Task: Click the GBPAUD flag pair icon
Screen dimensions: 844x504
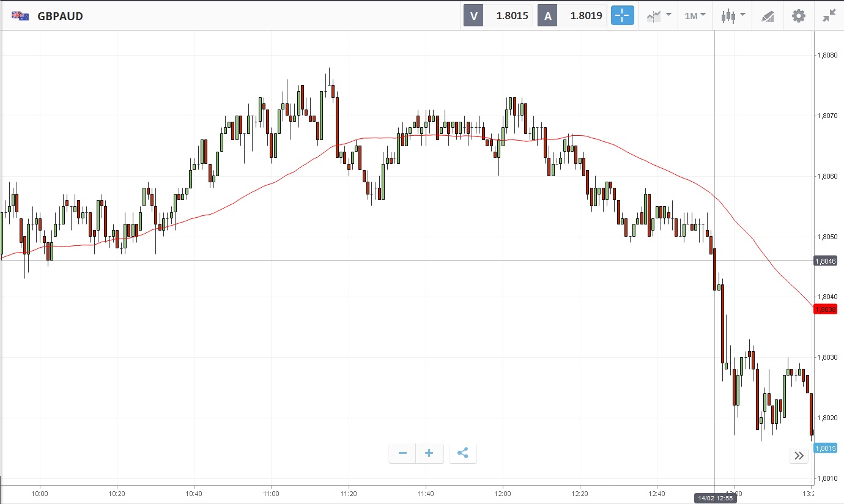Action: coord(21,16)
